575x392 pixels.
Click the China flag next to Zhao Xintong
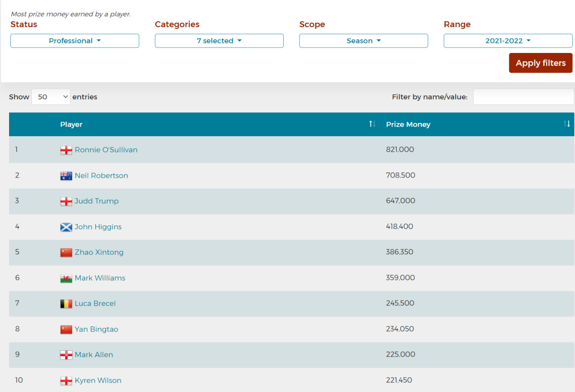pos(66,253)
